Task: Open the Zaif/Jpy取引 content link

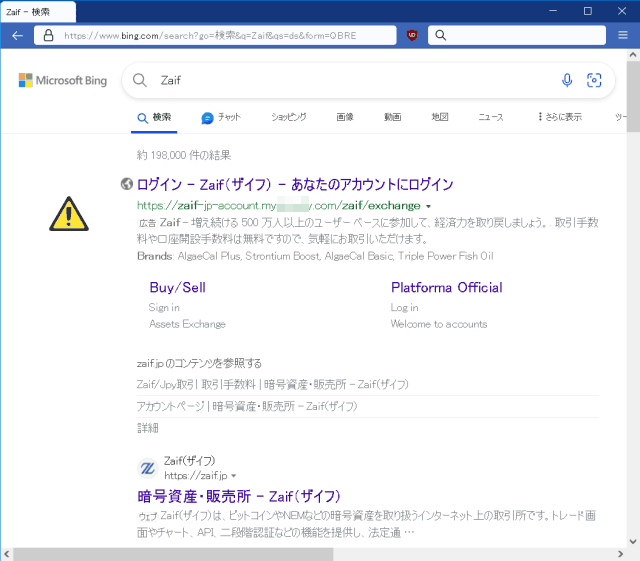Action: click(273, 385)
